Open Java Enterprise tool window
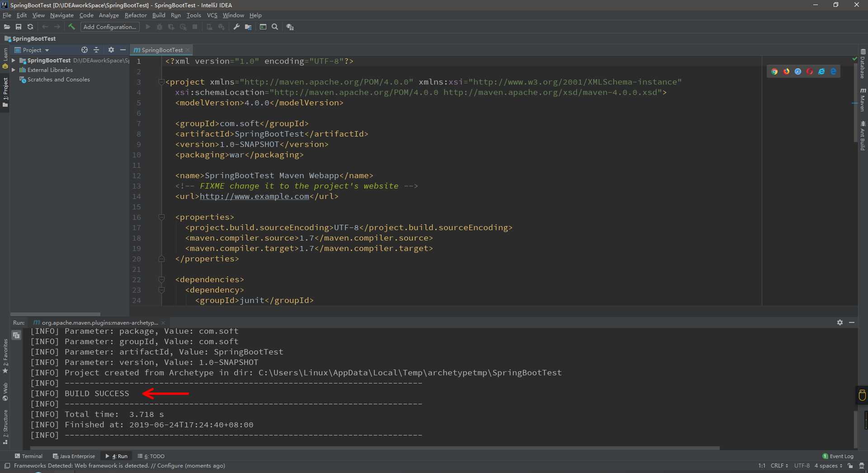 pos(74,456)
